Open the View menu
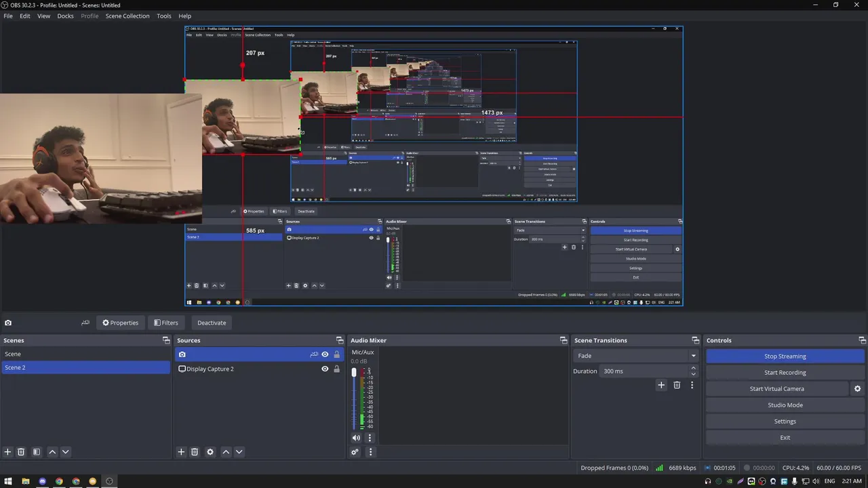The height and width of the screenshot is (488, 868). pyautogui.click(x=43, y=16)
